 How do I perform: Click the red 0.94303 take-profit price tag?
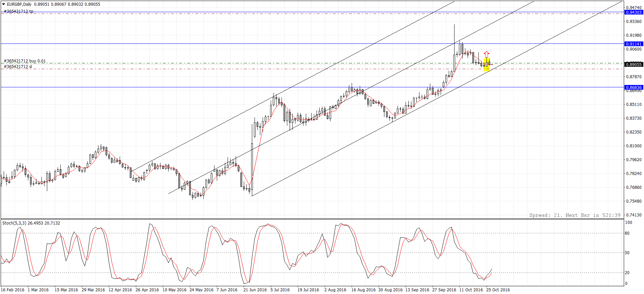click(x=634, y=12)
